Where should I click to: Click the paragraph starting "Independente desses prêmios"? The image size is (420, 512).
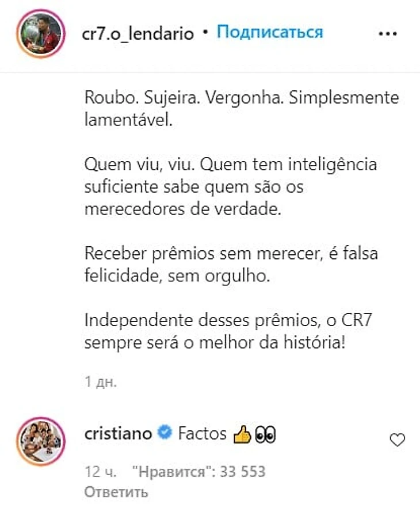click(x=228, y=331)
